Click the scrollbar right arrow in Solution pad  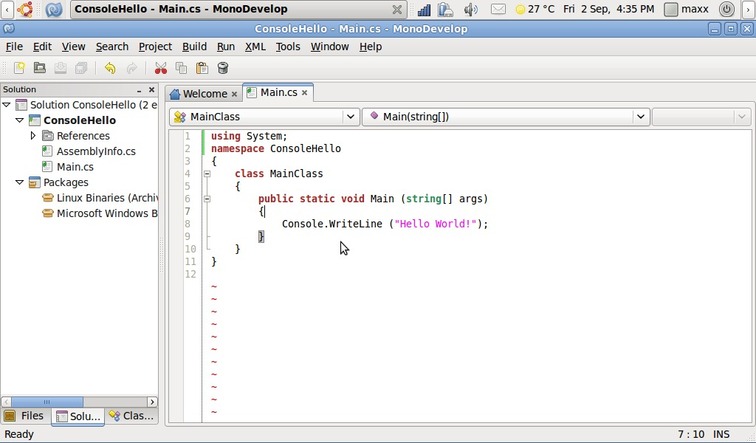click(152, 402)
